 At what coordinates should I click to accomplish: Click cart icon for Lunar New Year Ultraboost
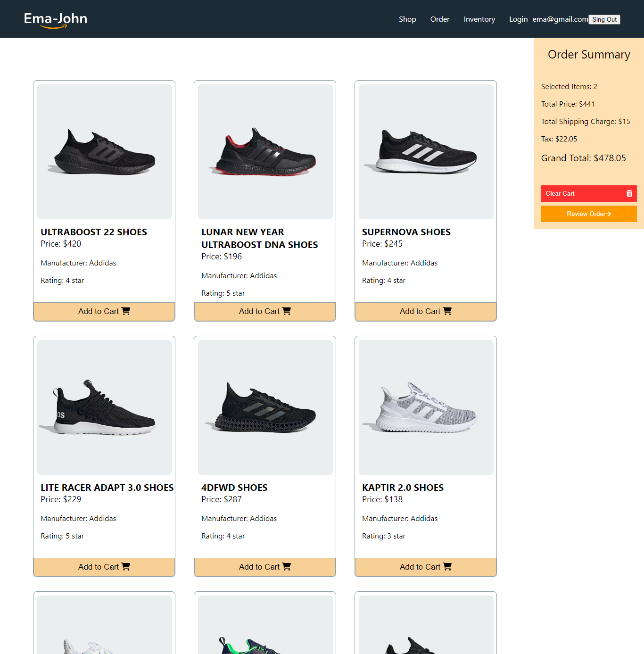coord(286,311)
